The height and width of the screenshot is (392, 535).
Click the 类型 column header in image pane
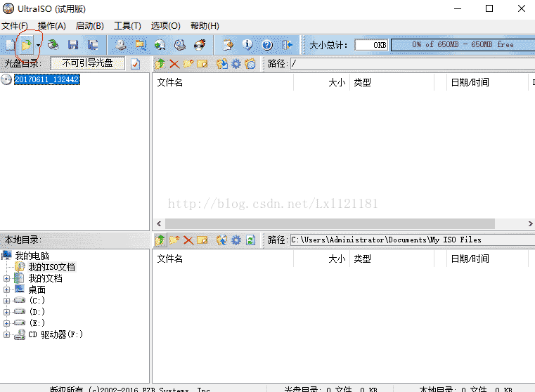click(x=392, y=82)
